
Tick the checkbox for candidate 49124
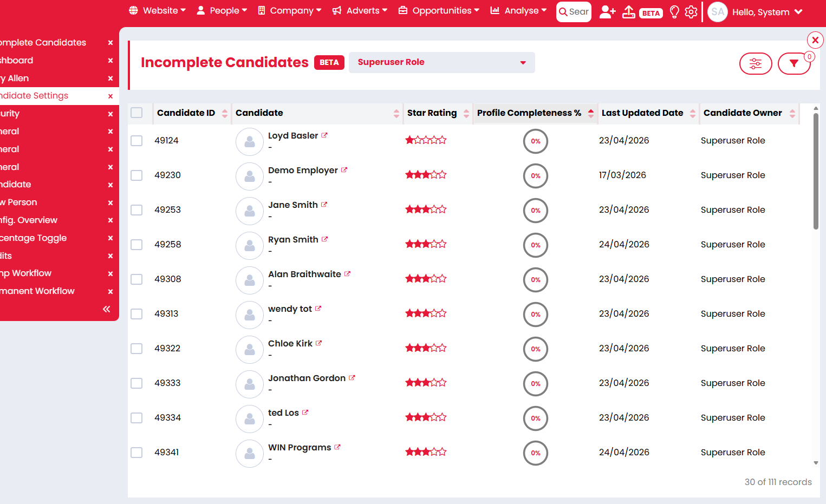[x=136, y=141]
